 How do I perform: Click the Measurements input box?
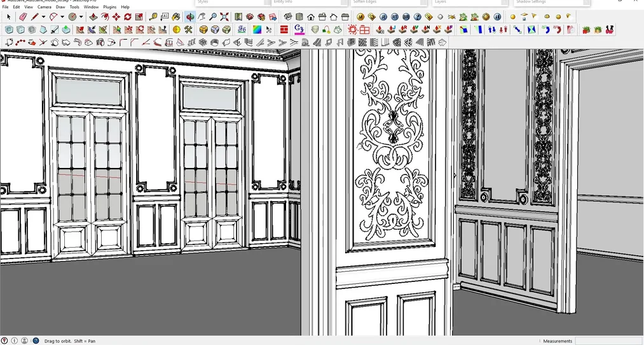click(x=609, y=341)
